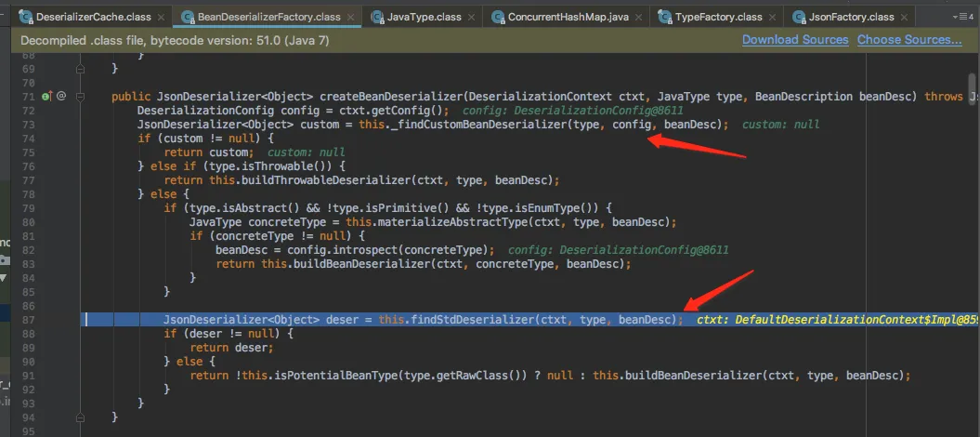Open the Choose Sources... link
The image size is (980, 437).
point(909,40)
